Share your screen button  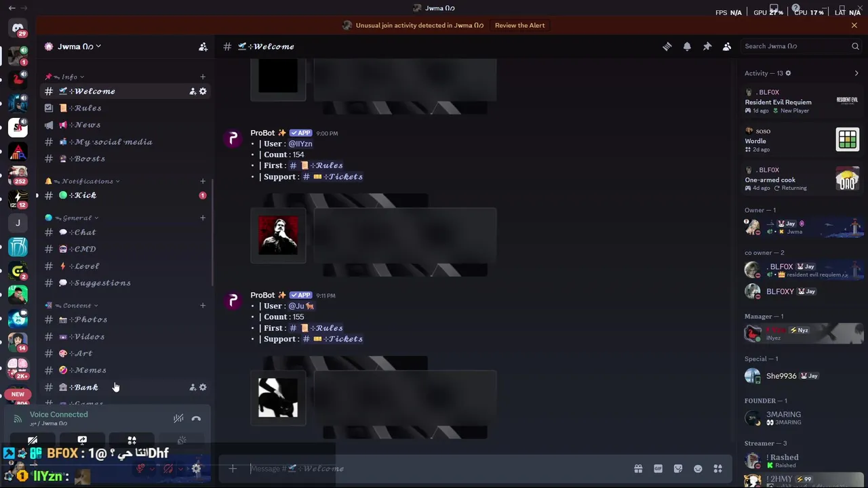click(x=82, y=440)
